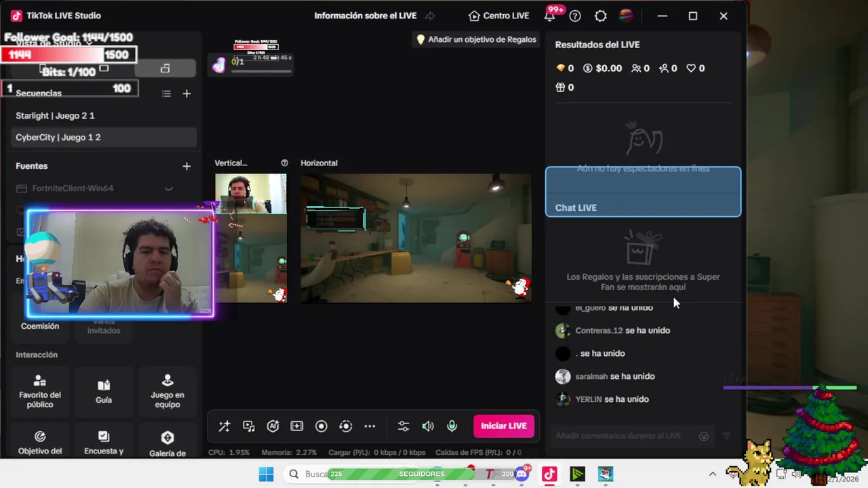Open the effects magic wand tool

click(x=224, y=426)
